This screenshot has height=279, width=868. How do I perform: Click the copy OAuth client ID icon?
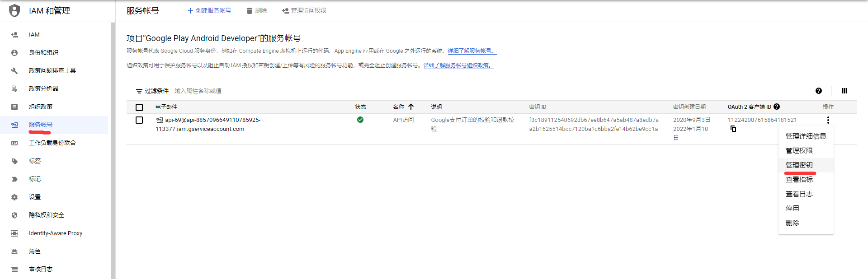click(x=733, y=129)
